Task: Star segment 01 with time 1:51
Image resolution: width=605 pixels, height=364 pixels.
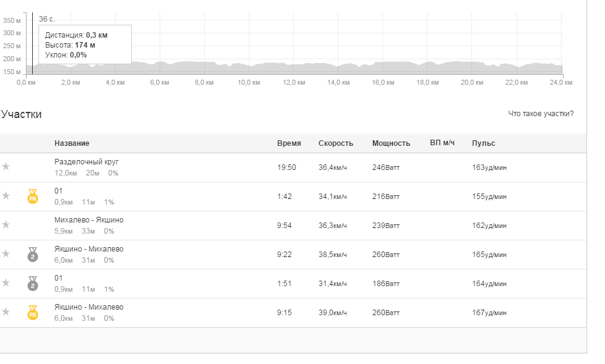Action: [6, 283]
